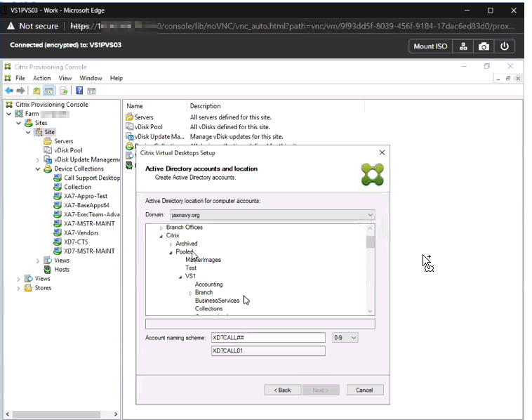Expand Branch Offices in the AD tree

click(x=161, y=228)
